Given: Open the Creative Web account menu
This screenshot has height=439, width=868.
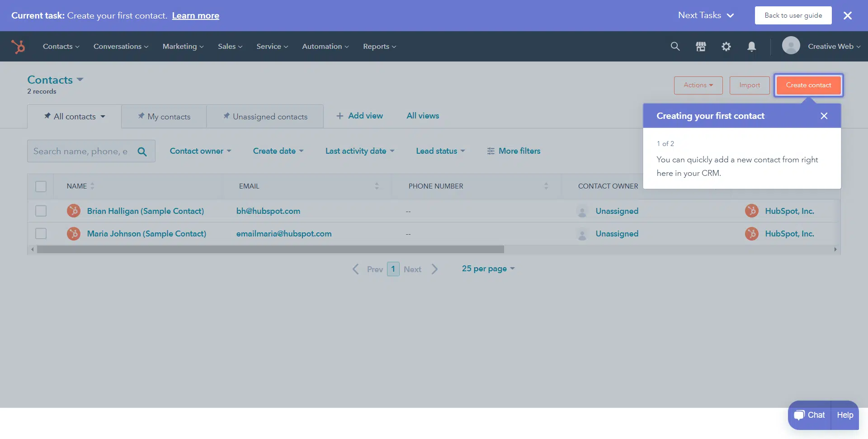Looking at the screenshot, I should tap(834, 46).
